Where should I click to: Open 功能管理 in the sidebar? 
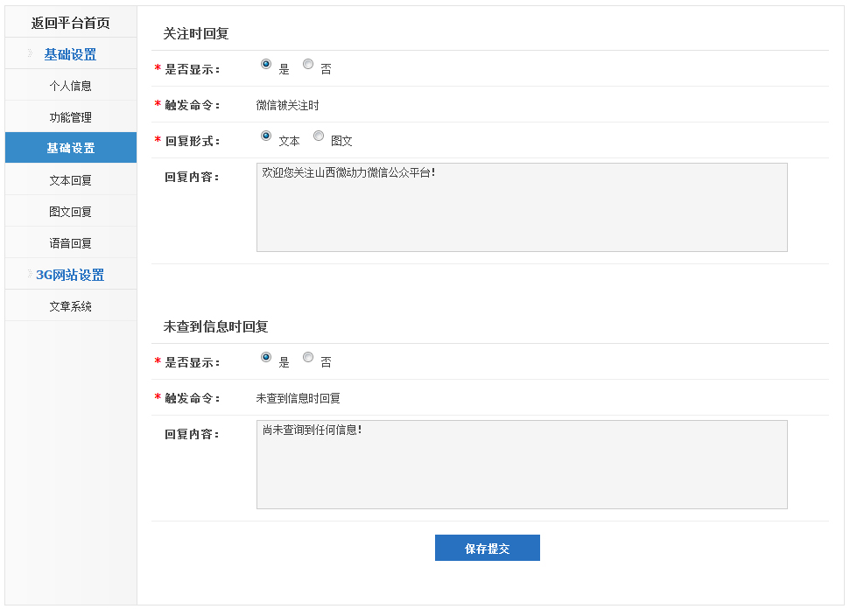pyautogui.click(x=70, y=117)
